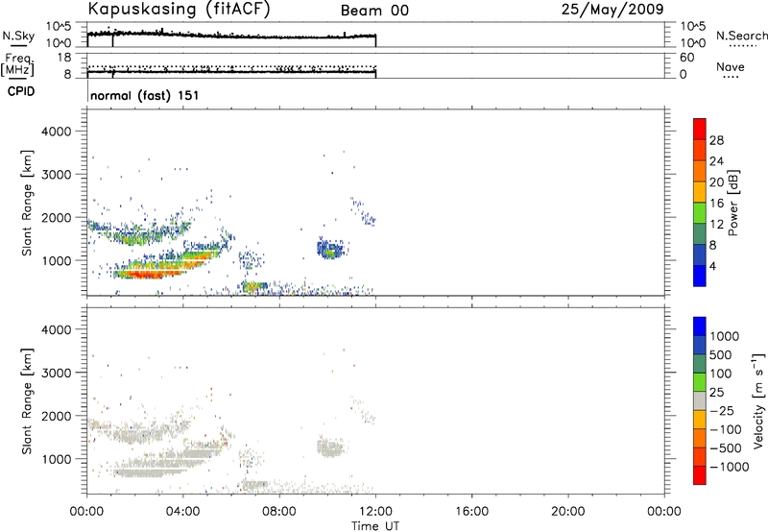Click the red-orange echo band in power panel
The height and width of the screenshot is (532, 768).
(147, 274)
